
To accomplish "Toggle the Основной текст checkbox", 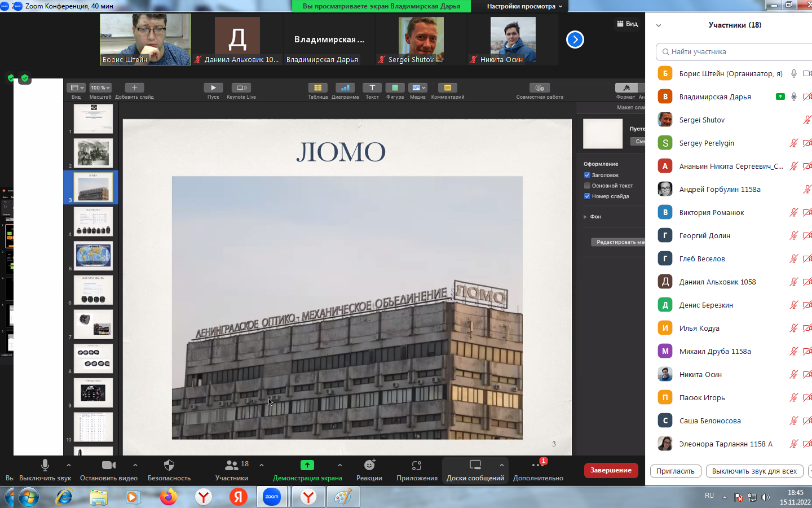I will [587, 186].
